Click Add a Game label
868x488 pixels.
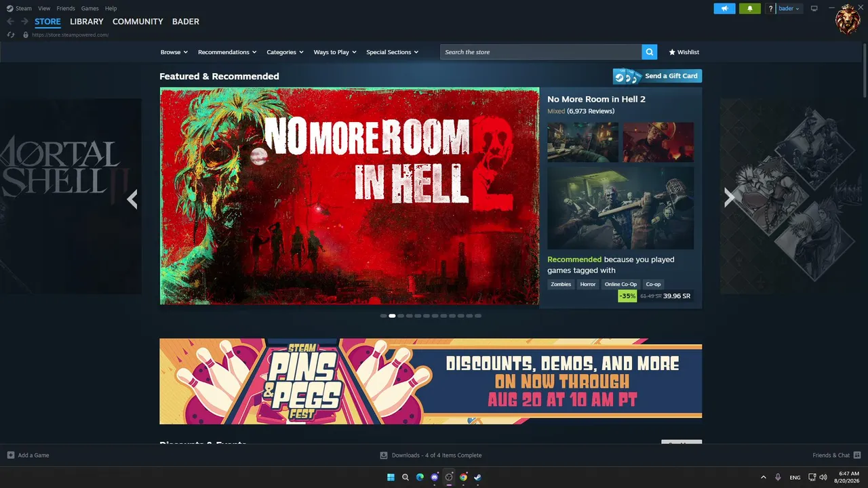click(33, 455)
